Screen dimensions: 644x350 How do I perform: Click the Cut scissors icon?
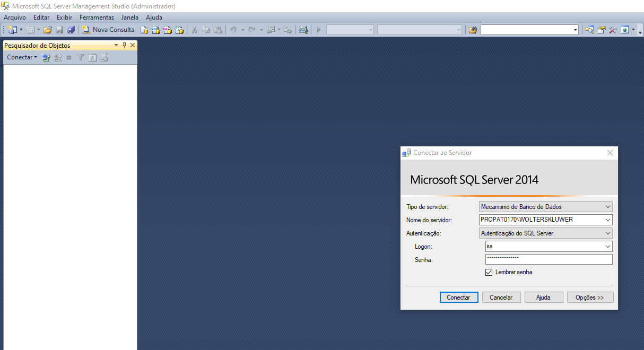194,30
